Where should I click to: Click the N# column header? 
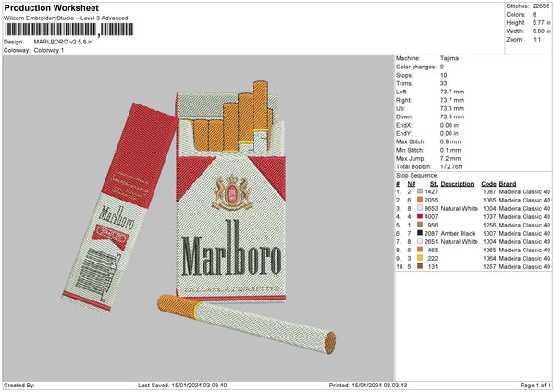tap(411, 184)
